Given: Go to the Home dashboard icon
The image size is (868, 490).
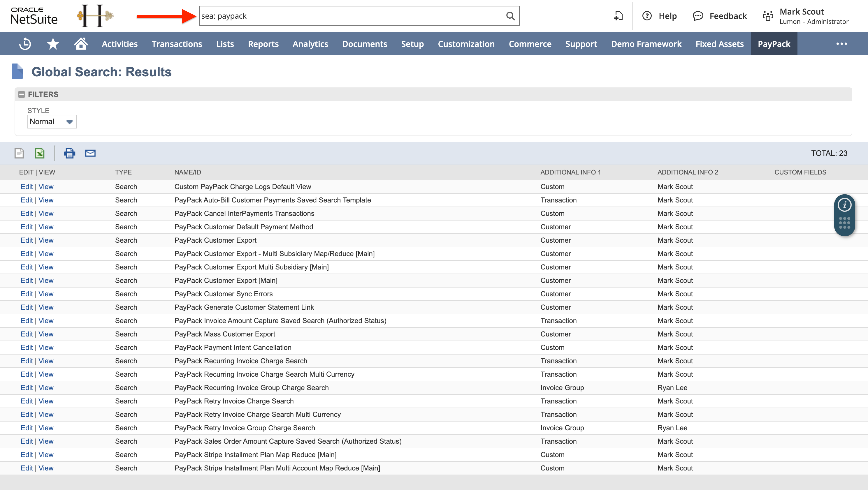Looking at the screenshot, I should [x=81, y=43].
